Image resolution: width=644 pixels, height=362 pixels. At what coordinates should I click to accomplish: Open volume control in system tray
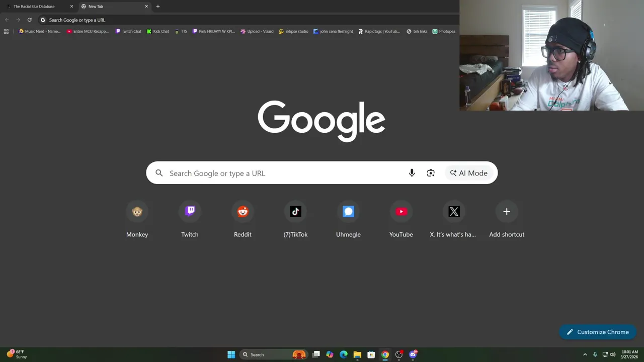click(613, 354)
